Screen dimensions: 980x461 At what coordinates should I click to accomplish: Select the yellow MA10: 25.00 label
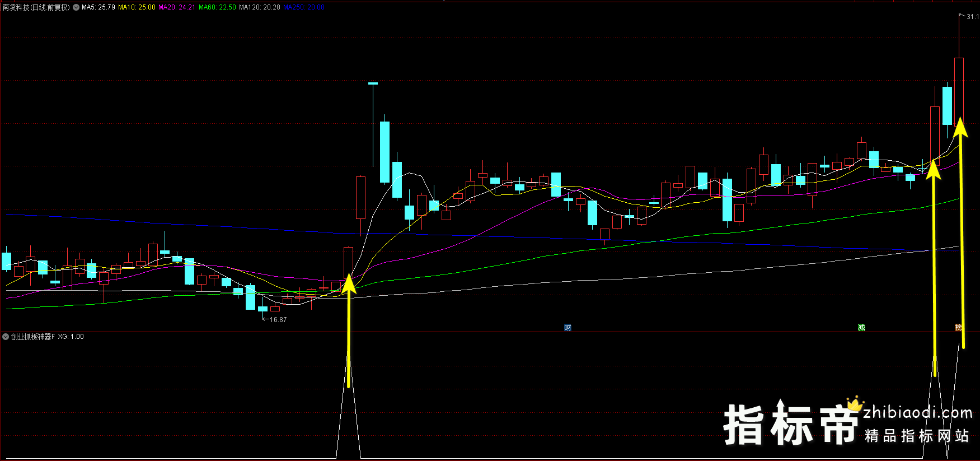click(137, 7)
